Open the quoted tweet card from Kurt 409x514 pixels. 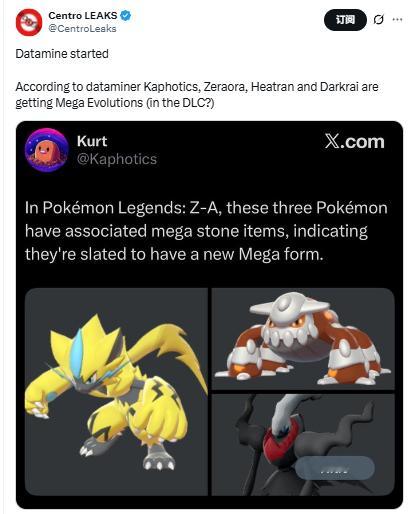click(209, 315)
